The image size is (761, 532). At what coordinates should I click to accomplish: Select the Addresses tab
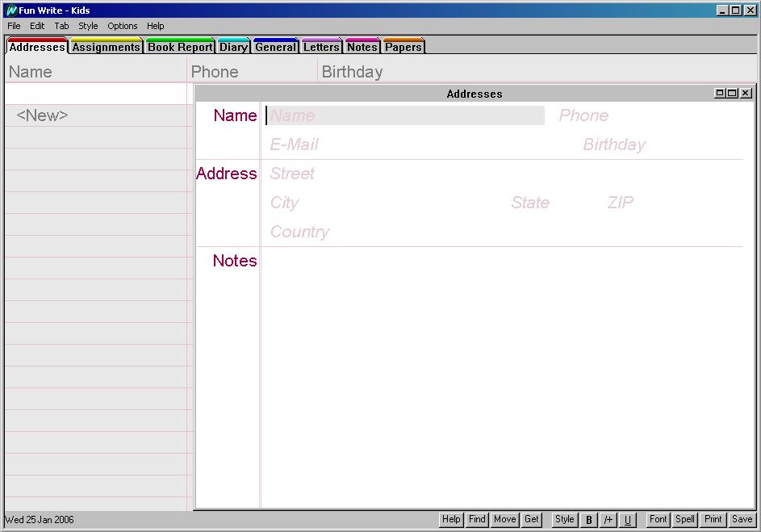(x=37, y=46)
